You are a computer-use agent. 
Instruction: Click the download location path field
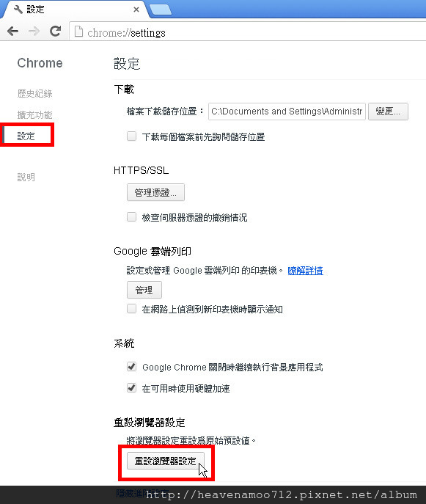287,112
